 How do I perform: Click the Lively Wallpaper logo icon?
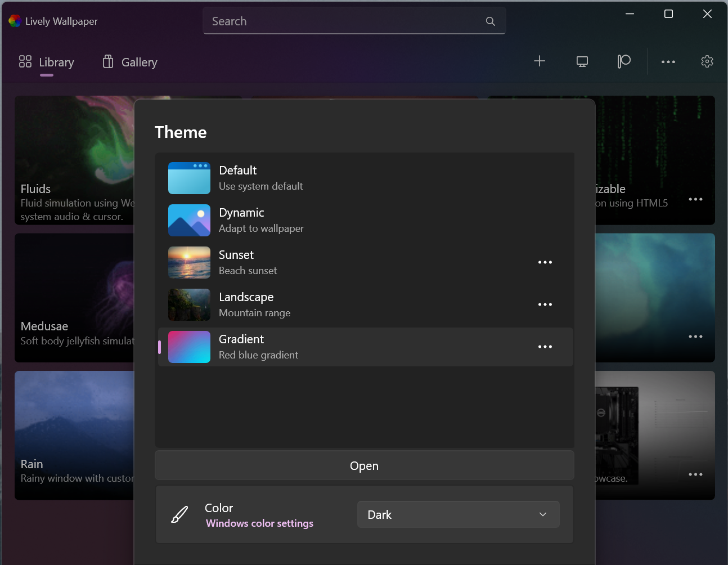tap(14, 21)
